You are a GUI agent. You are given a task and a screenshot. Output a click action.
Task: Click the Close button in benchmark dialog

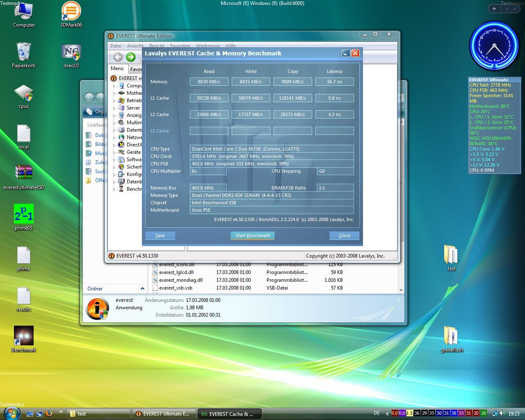[344, 235]
